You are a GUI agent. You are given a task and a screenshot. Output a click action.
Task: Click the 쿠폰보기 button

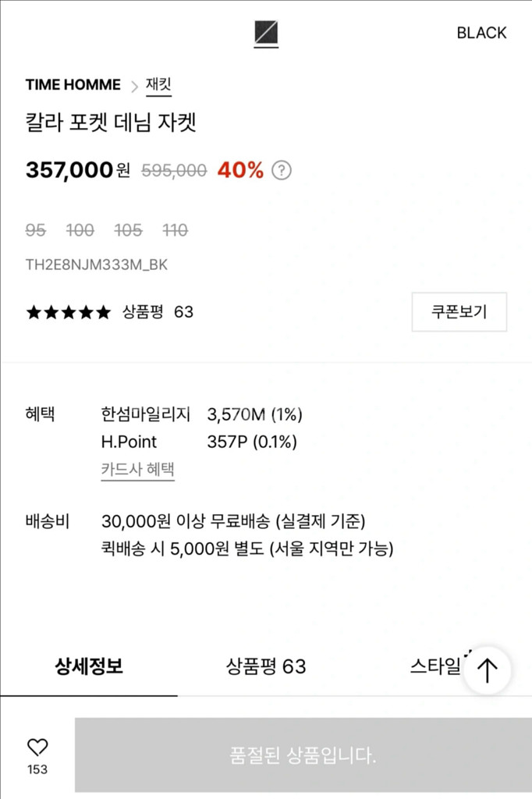pos(459,312)
